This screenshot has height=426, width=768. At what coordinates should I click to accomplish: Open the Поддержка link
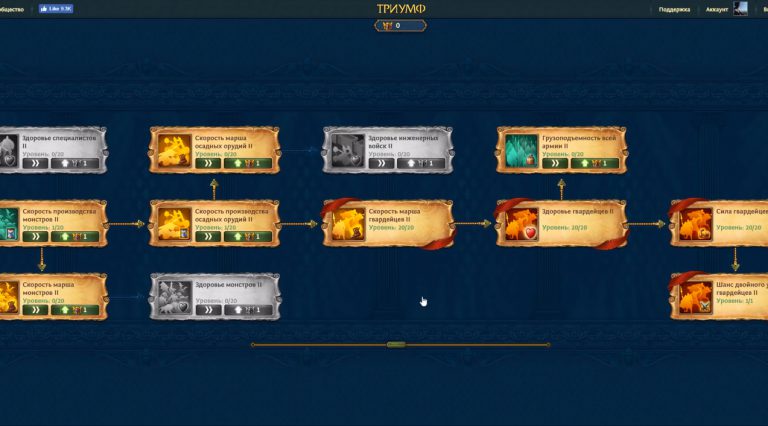(674, 9)
